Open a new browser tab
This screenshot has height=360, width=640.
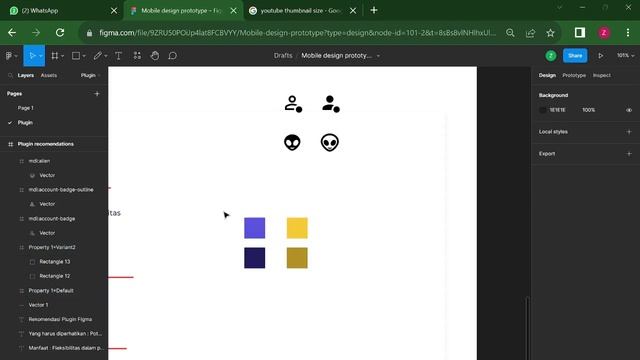(374, 11)
